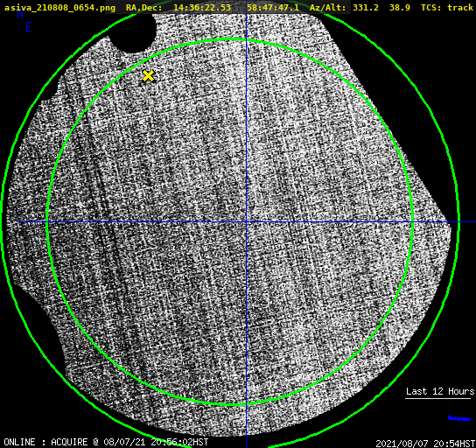The width and height of the screenshot is (476, 448).
Task: Click the blue squiggle under Last 12 Hours
Action: pos(459,418)
